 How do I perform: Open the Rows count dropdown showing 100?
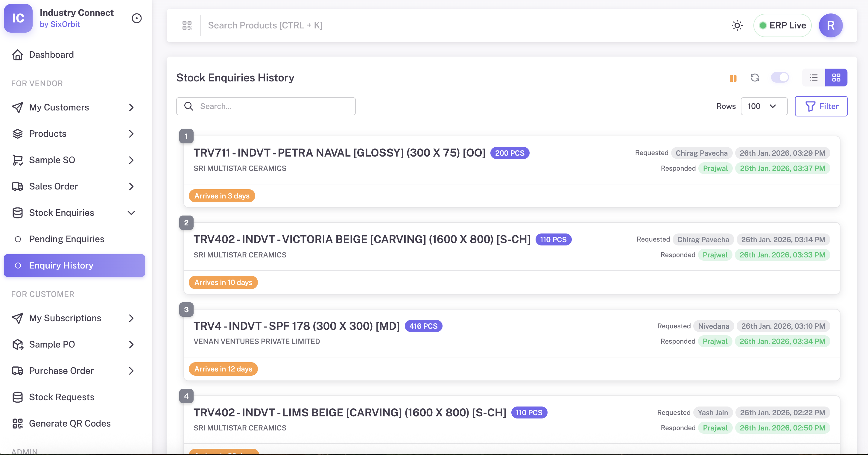764,106
